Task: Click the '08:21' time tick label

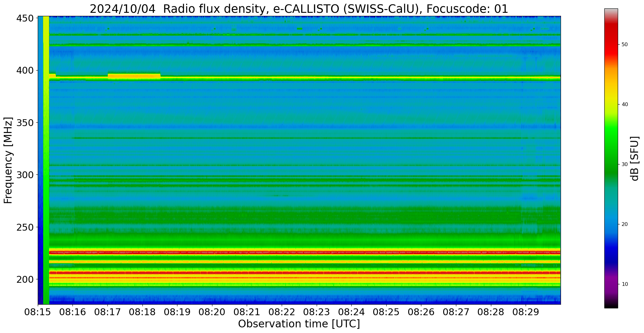Action: click(247, 312)
